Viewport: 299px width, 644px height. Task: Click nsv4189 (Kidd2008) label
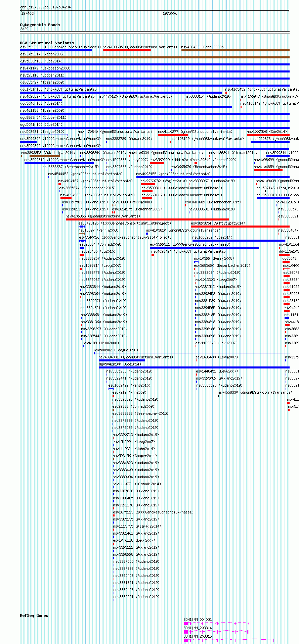click(101, 343)
